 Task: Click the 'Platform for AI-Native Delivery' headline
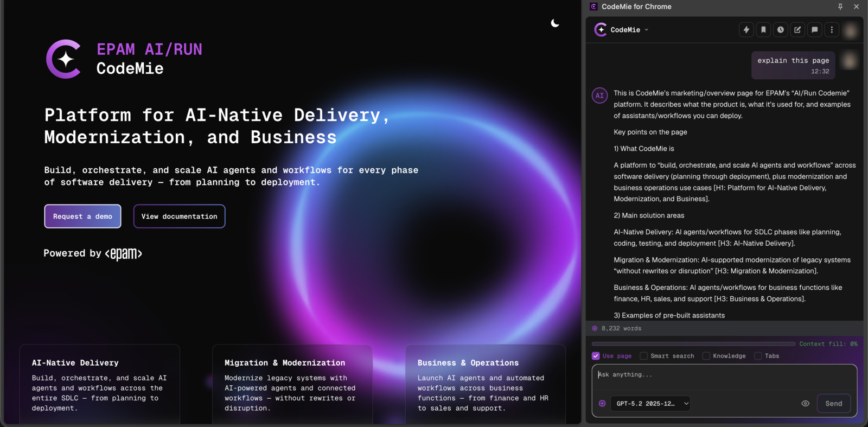click(x=217, y=126)
